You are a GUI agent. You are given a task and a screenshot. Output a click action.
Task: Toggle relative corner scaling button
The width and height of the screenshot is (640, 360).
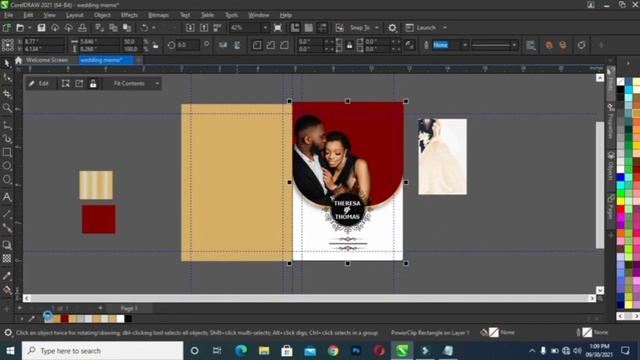(409, 45)
